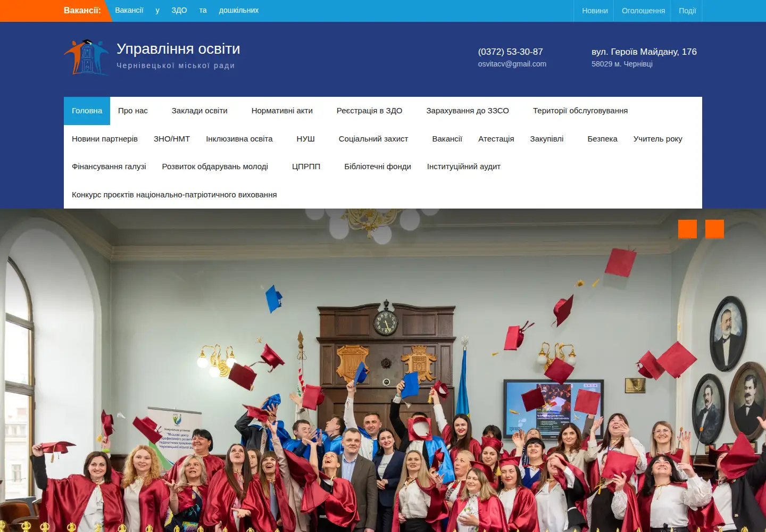Image resolution: width=766 pixels, height=532 pixels.
Task: Open the Безпека menu item
Action: (x=603, y=139)
